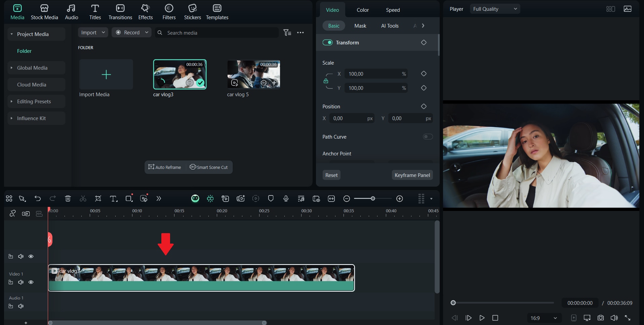
Task: Select the undo arrow in timeline toolbar
Action: 38,198
